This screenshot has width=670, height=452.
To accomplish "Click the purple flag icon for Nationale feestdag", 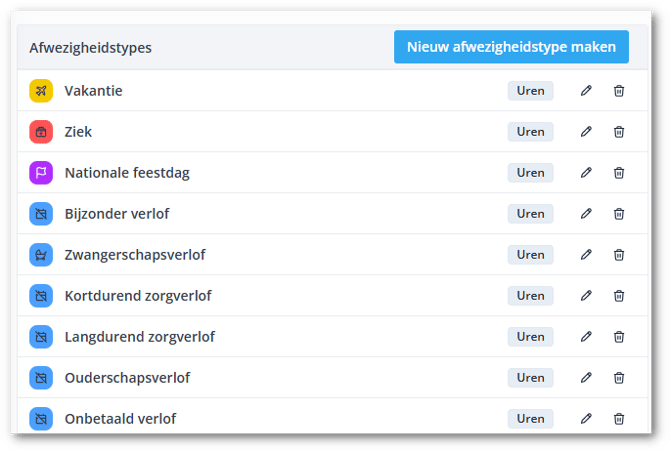I will pyautogui.click(x=41, y=173).
